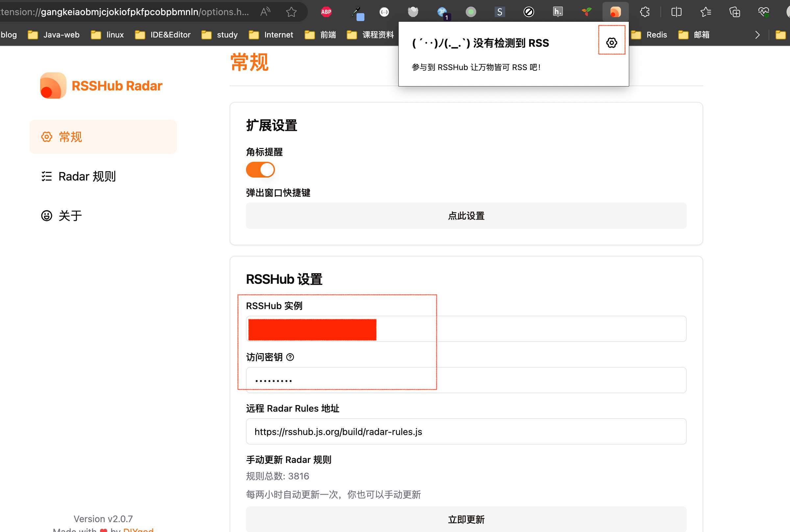Open the Browser essentials heart icon
The height and width of the screenshot is (532, 790).
(x=764, y=12)
